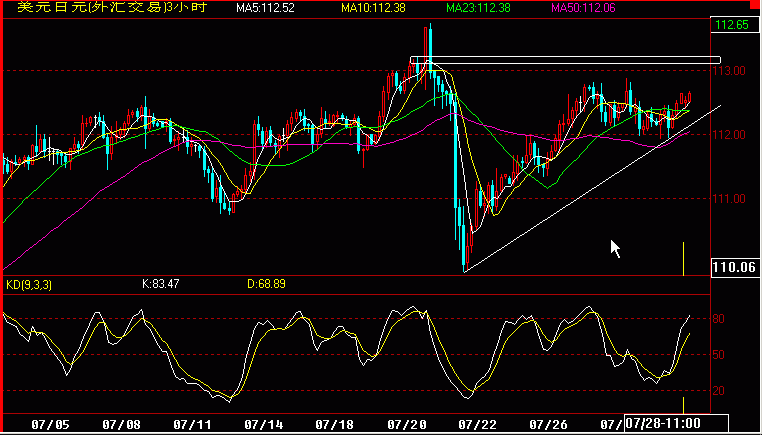Select the MA50:112.06 magenta indicator label
Screen dimensions: 762x435
583,8
